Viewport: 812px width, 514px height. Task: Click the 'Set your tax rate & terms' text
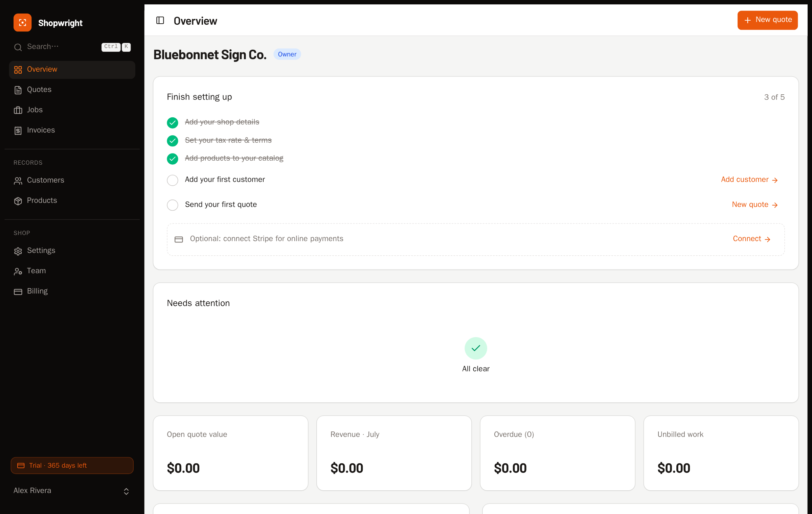(228, 140)
